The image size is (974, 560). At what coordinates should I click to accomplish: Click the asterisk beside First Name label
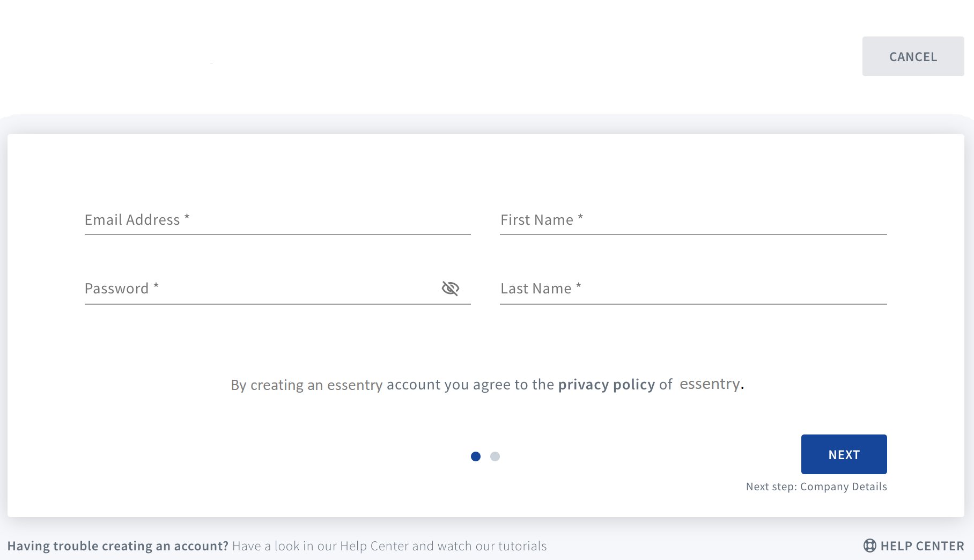tap(580, 217)
